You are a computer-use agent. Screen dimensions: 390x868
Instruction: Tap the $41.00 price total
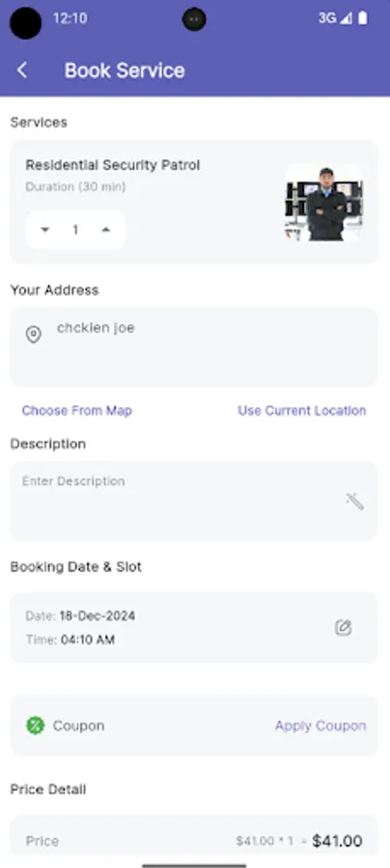click(337, 841)
